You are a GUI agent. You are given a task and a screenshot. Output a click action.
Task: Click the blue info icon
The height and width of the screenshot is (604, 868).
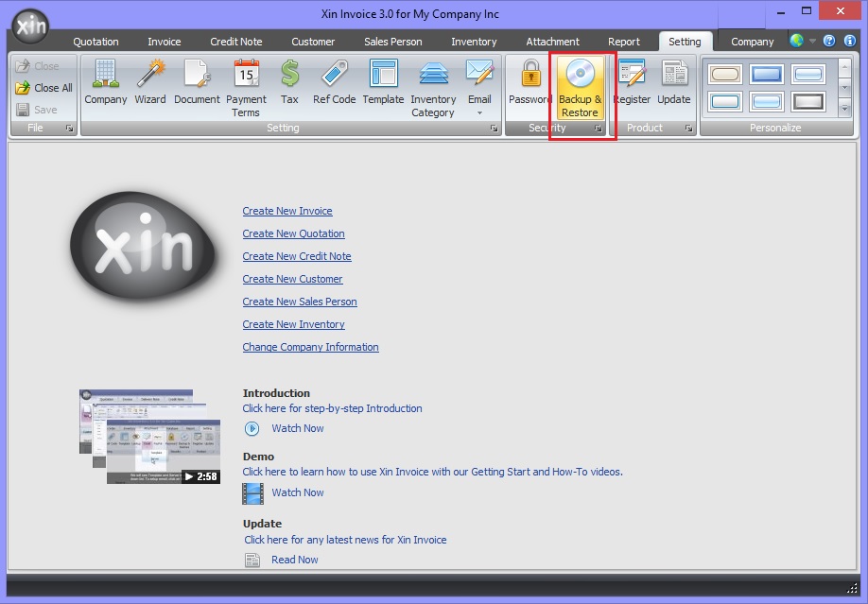click(x=850, y=41)
